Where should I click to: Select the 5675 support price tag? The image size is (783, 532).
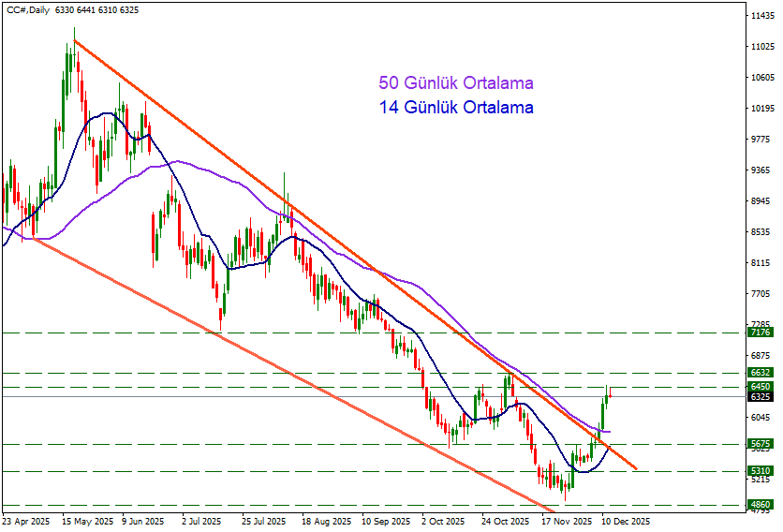761,444
